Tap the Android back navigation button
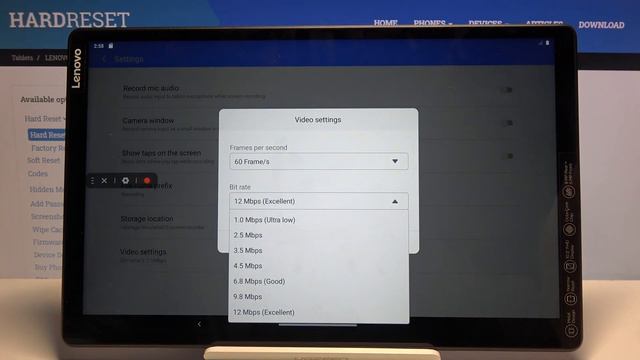This screenshot has height=360, width=640. [x=199, y=324]
